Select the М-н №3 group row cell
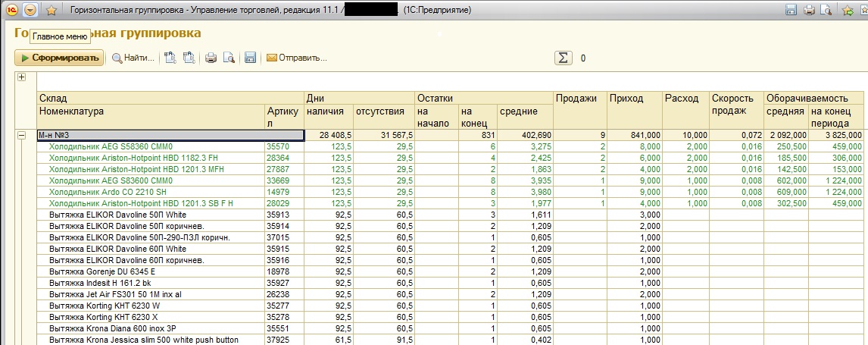868x345 pixels. pos(170,135)
